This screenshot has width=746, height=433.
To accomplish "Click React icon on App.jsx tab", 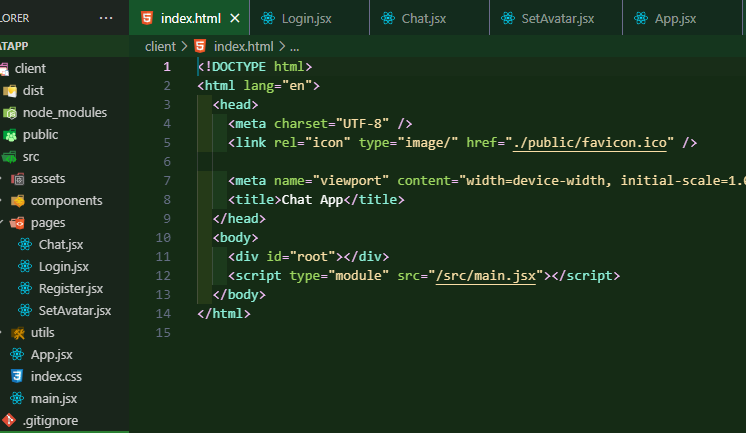I will tap(641, 18).
